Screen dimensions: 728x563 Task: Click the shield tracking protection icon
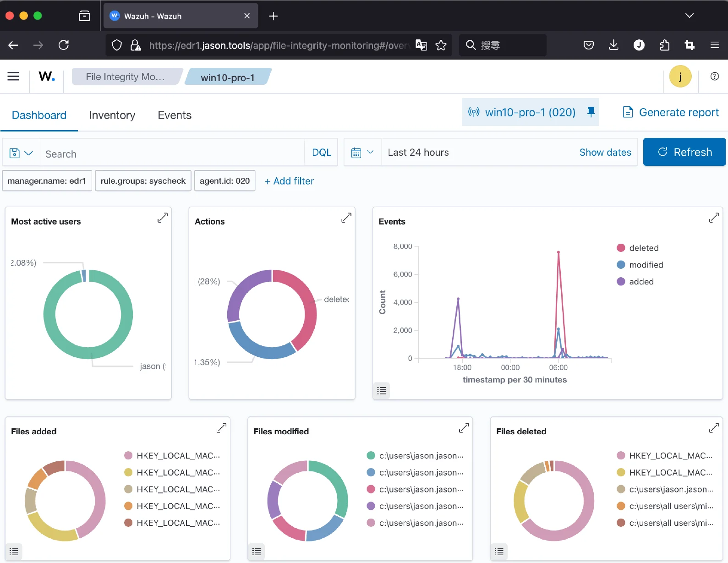tap(117, 45)
